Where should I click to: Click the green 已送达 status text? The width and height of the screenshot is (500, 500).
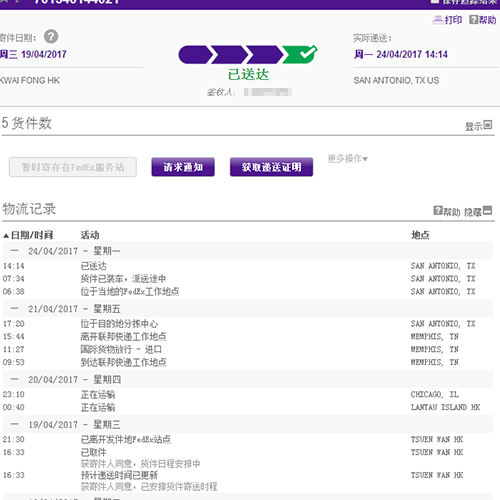tap(248, 74)
